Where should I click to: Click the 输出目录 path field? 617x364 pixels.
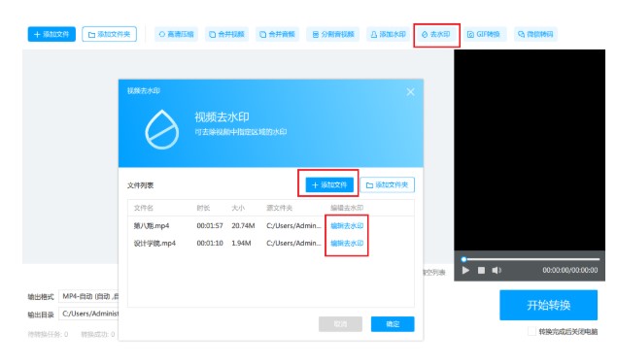pyautogui.click(x=89, y=314)
